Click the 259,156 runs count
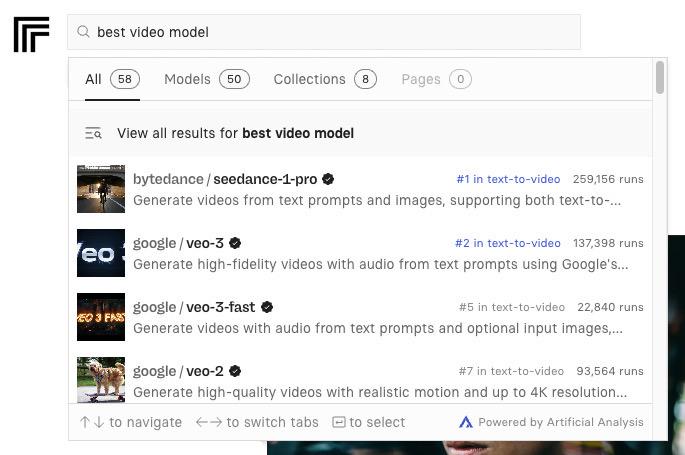 tap(608, 179)
